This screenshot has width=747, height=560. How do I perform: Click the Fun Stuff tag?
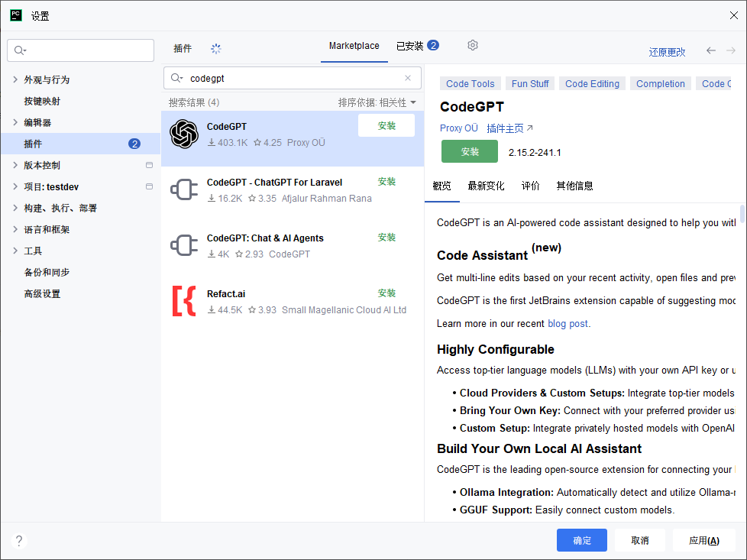pos(530,84)
